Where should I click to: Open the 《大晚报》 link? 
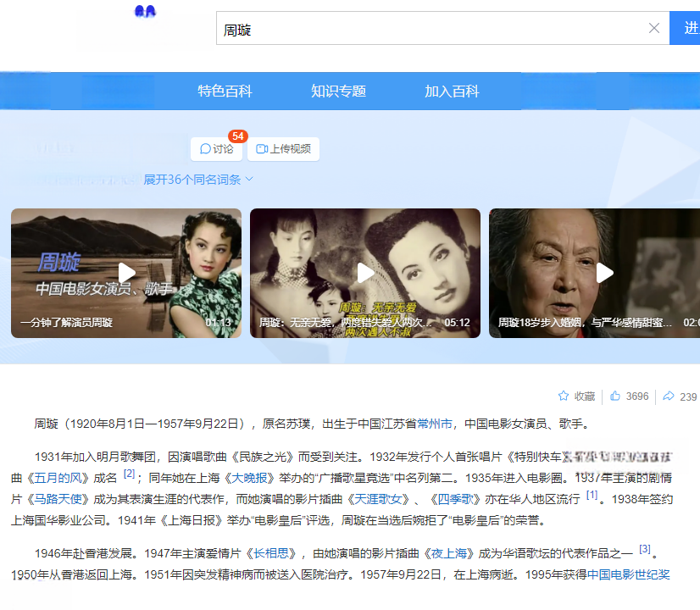(x=249, y=478)
